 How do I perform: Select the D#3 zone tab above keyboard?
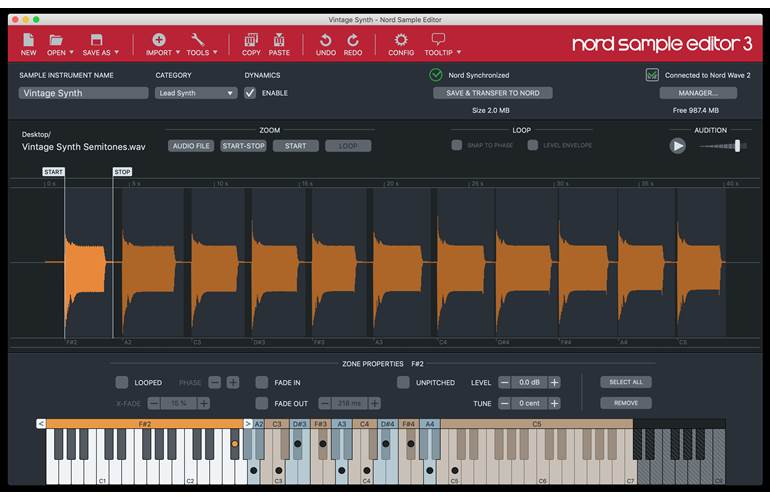click(300, 423)
